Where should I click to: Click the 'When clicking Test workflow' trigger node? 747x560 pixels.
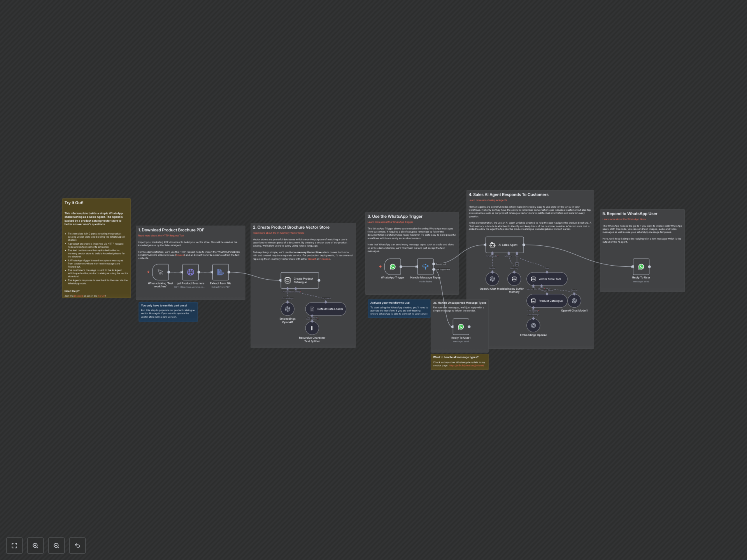[x=160, y=272]
